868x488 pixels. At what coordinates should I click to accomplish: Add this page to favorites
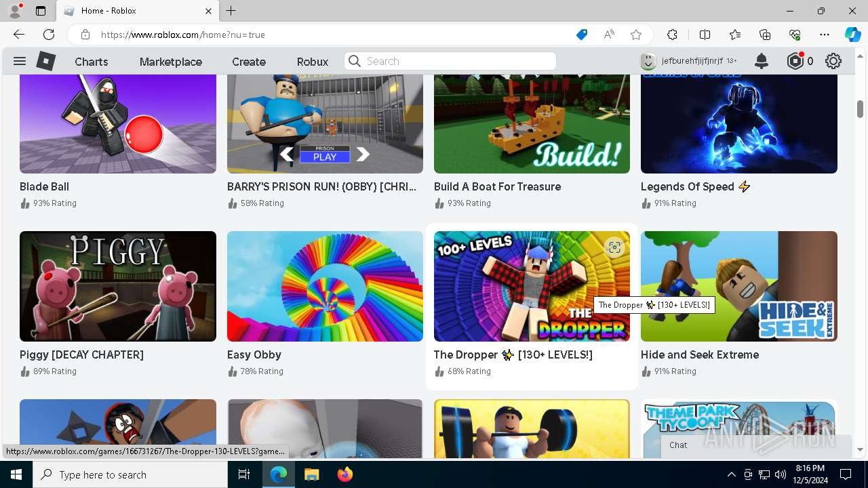point(636,35)
